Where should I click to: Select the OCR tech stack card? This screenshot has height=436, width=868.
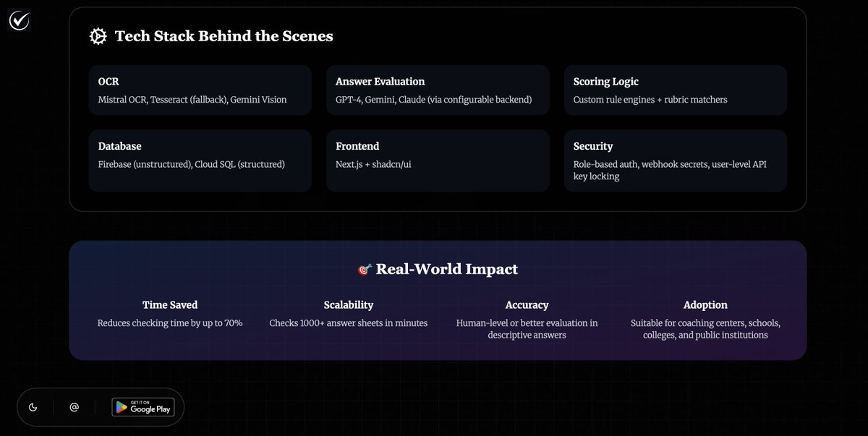(200, 90)
